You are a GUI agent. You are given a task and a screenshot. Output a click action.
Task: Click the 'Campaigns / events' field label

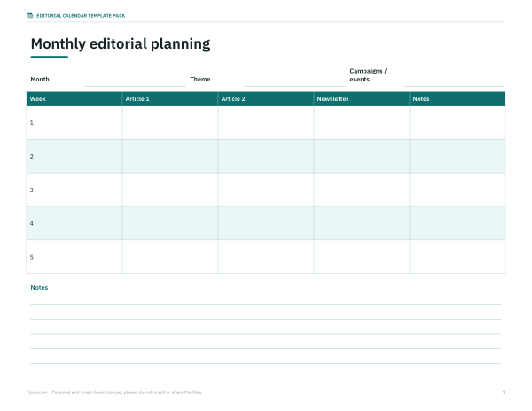click(368, 75)
